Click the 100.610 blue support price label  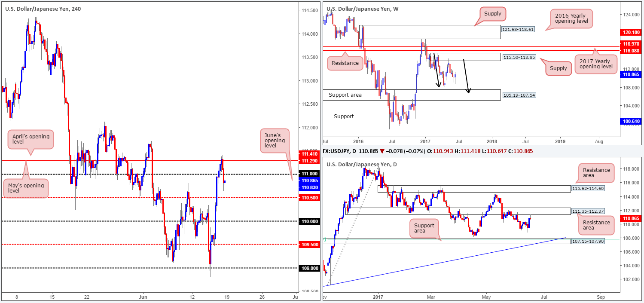coord(630,121)
